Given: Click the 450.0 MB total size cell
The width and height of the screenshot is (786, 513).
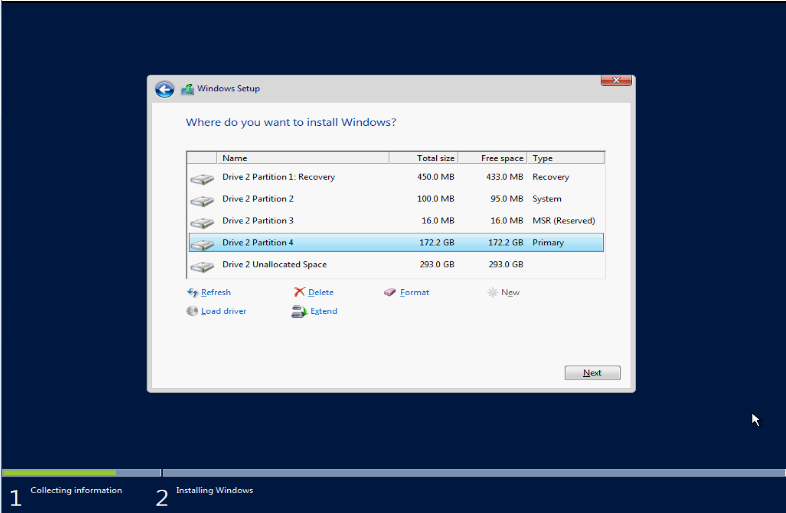Looking at the screenshot, I should (x=436, y=177).
